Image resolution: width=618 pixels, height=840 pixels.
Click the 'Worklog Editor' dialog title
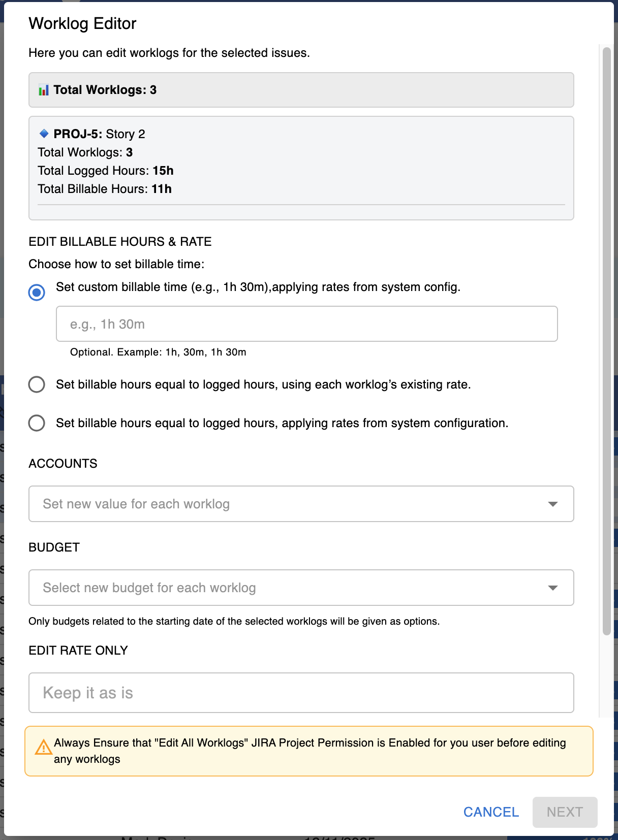(83, 23)
